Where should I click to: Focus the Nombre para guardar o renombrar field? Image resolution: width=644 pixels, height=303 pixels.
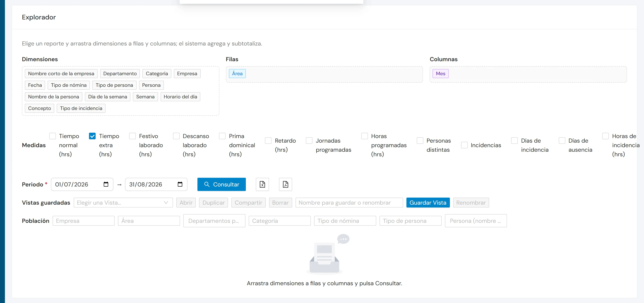(x=349, y=203)
